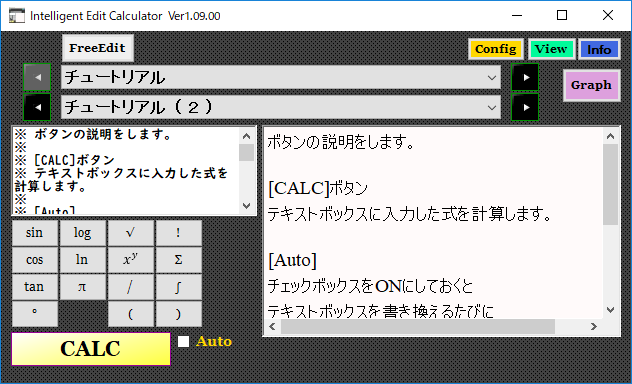Click the result pane scroll right arrow
Image resolution: width=632 pixels, height=384 pixels.
[x=594, y=326]
